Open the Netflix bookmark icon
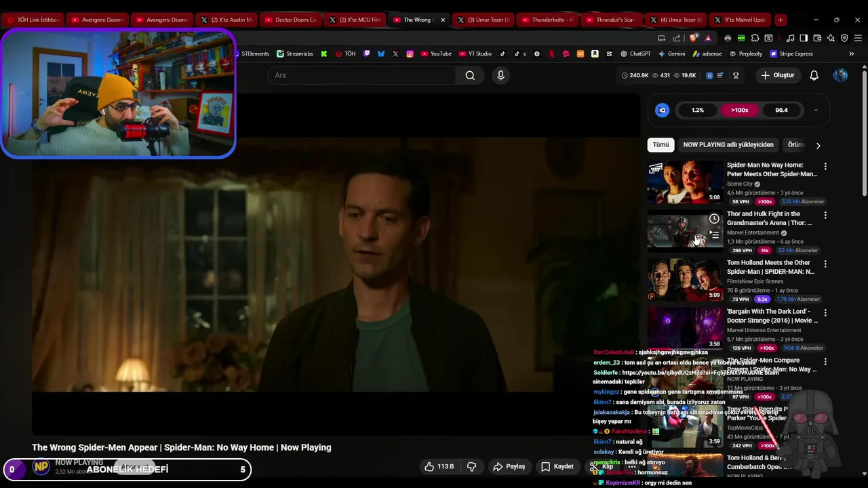868x488 pixels. point(551,54)
